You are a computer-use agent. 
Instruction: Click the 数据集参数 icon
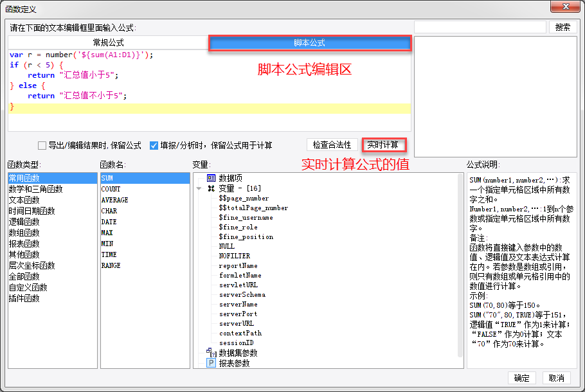pyautogui.click(x=211, y=352)
